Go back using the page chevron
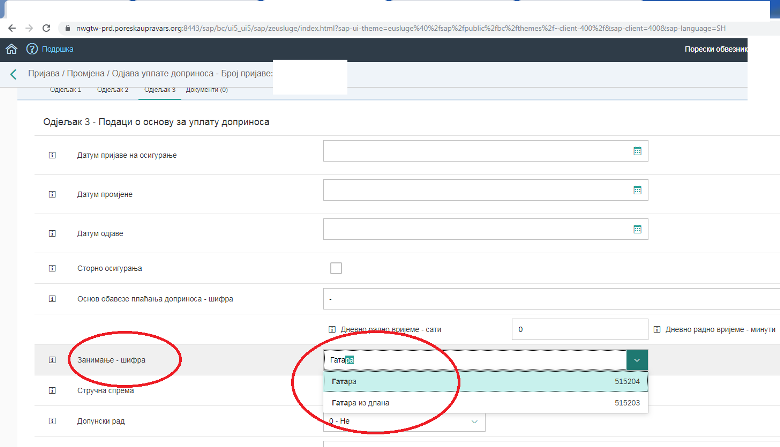This screenshot has height=447, width=780. click(x=13, y=74)
